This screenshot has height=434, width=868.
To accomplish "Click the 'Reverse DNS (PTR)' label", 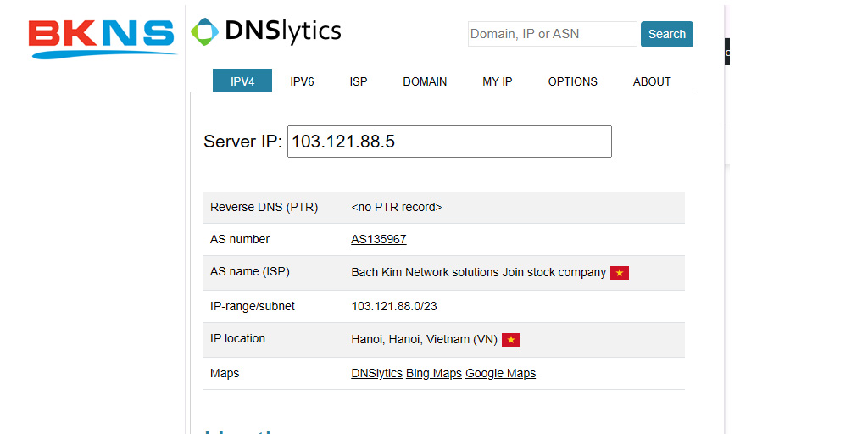I will (x=264, y=207).
